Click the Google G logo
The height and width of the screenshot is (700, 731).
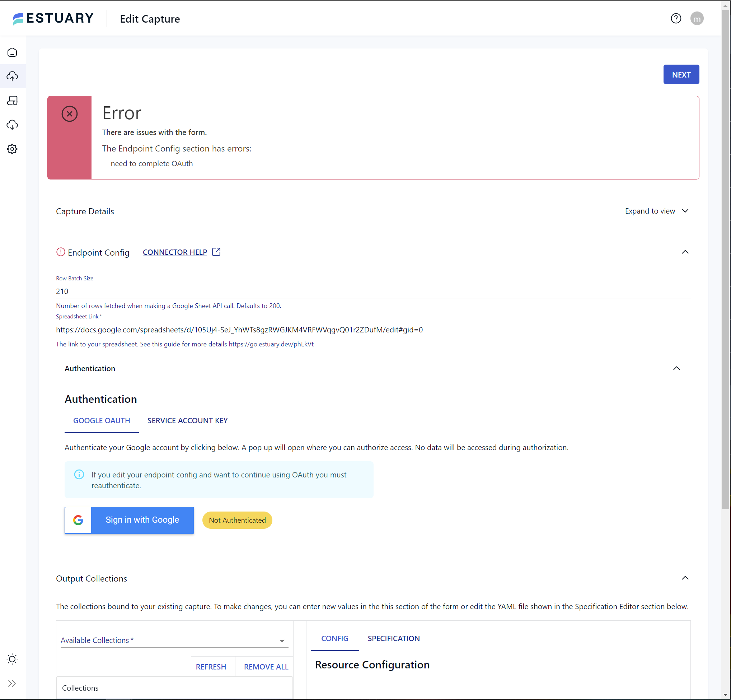coord(78,520)
